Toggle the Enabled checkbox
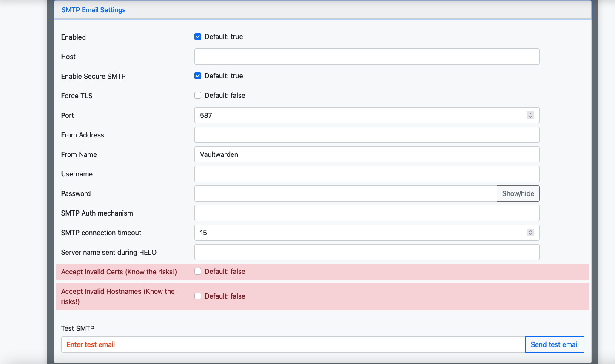615x364 pixels. click(198, 37)
